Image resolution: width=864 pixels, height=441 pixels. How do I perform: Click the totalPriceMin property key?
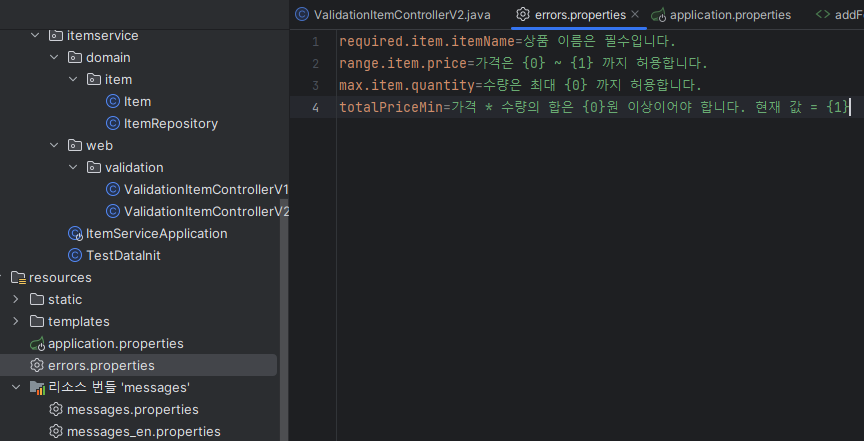click(391, 107)
